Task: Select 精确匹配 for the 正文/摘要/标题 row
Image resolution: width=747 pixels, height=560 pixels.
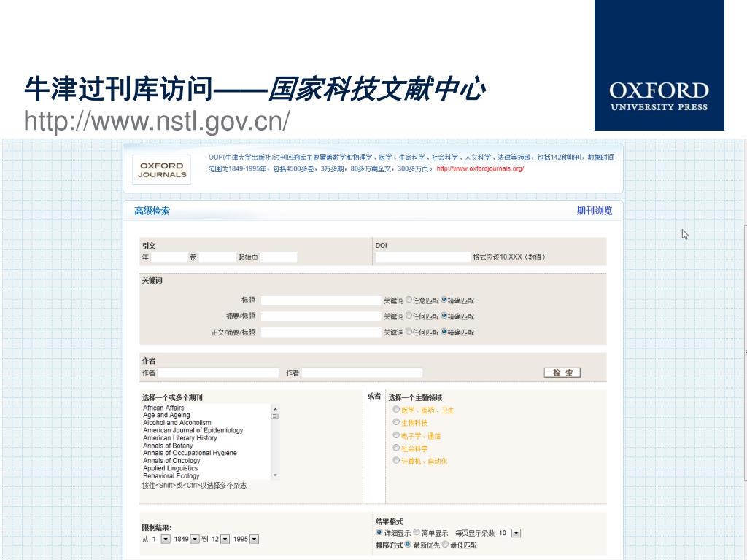Action: click(x=444, y=332)
